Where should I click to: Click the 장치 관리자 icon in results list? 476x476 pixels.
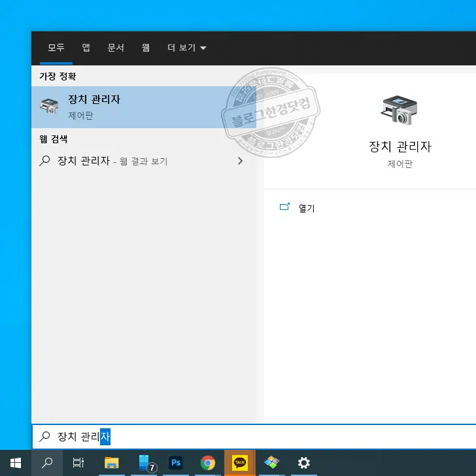click(x=49, y=106)
